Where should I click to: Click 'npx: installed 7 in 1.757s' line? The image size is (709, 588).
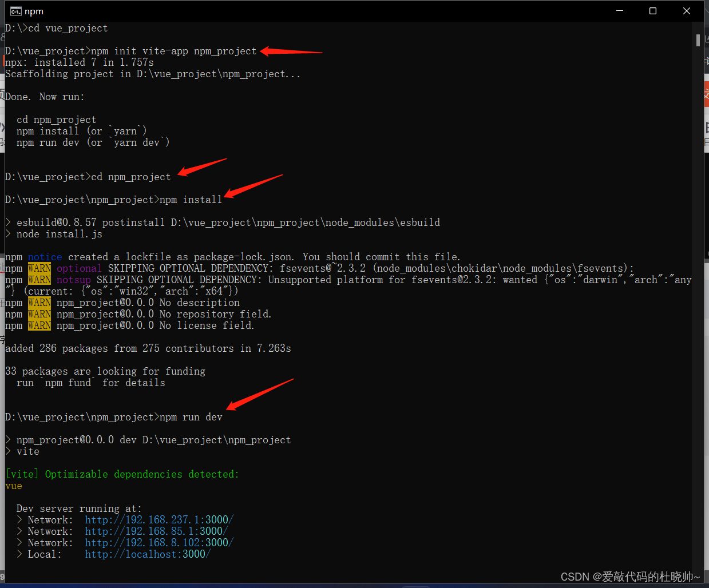tap(80, 62)
